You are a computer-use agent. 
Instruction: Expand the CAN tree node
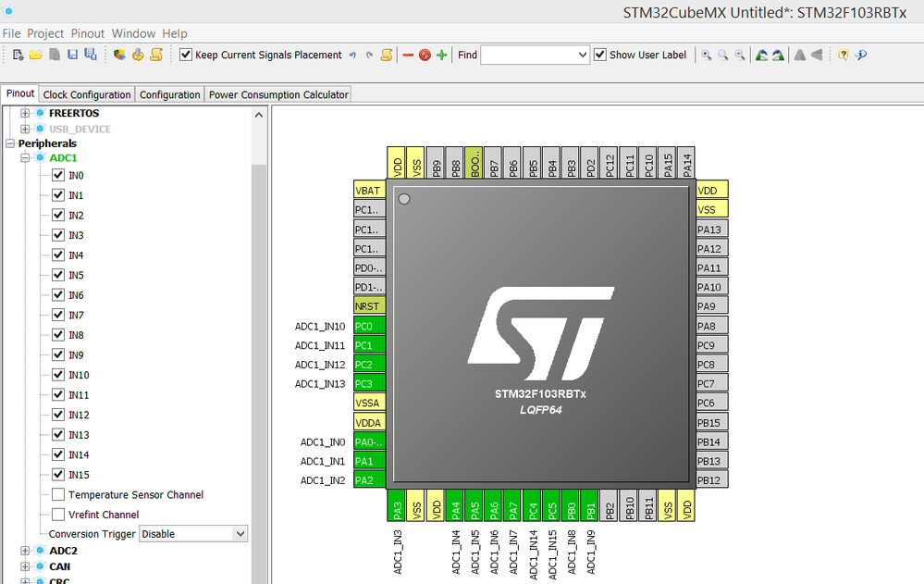(x=25, y=566)
